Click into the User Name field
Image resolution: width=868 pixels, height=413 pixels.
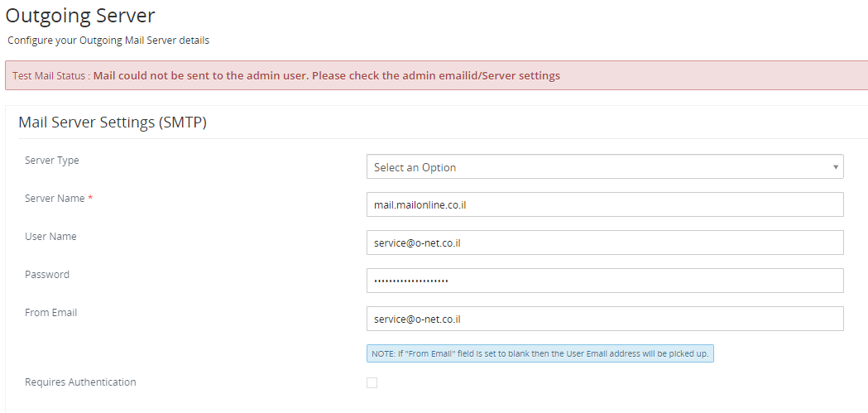[605, 243]
